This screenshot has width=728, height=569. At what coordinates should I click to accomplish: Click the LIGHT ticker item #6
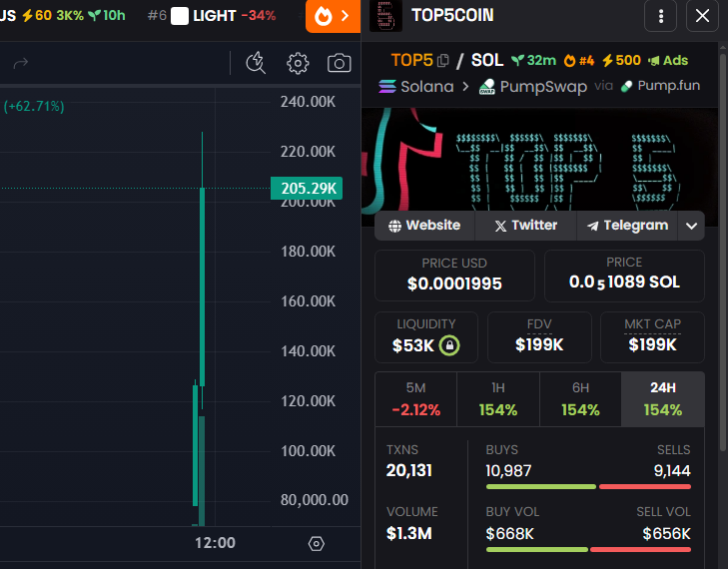pos(212,16)
